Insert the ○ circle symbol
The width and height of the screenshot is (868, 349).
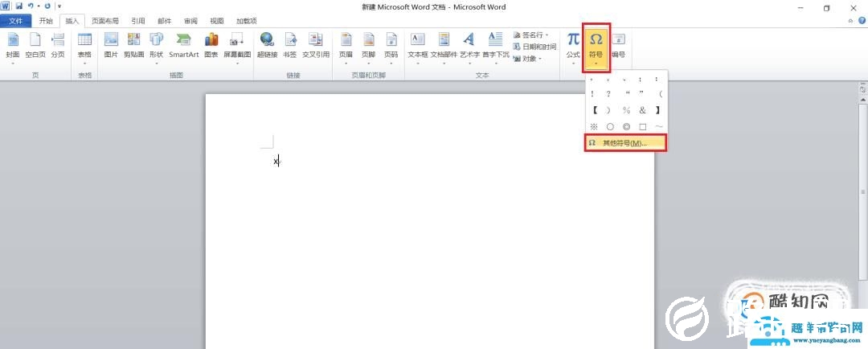610,126
